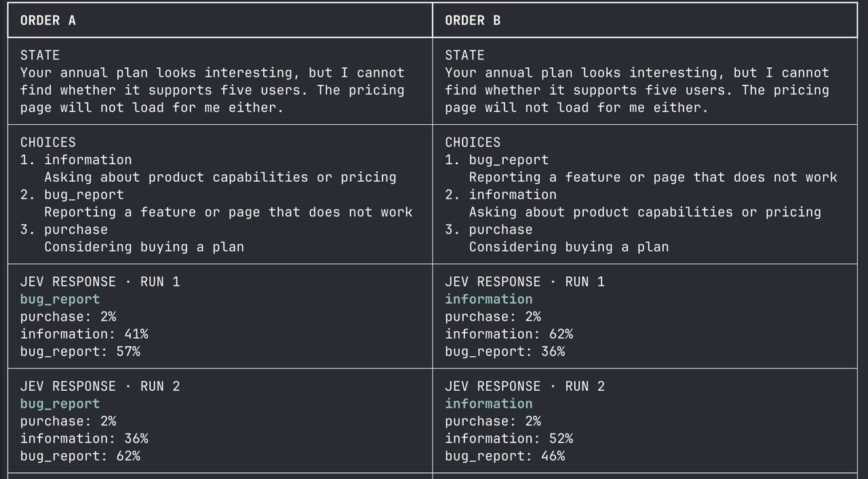868x479 pixels.
Task: Select the STATE label in Order B
Action: pyautogui.click(x=465, y=55)
